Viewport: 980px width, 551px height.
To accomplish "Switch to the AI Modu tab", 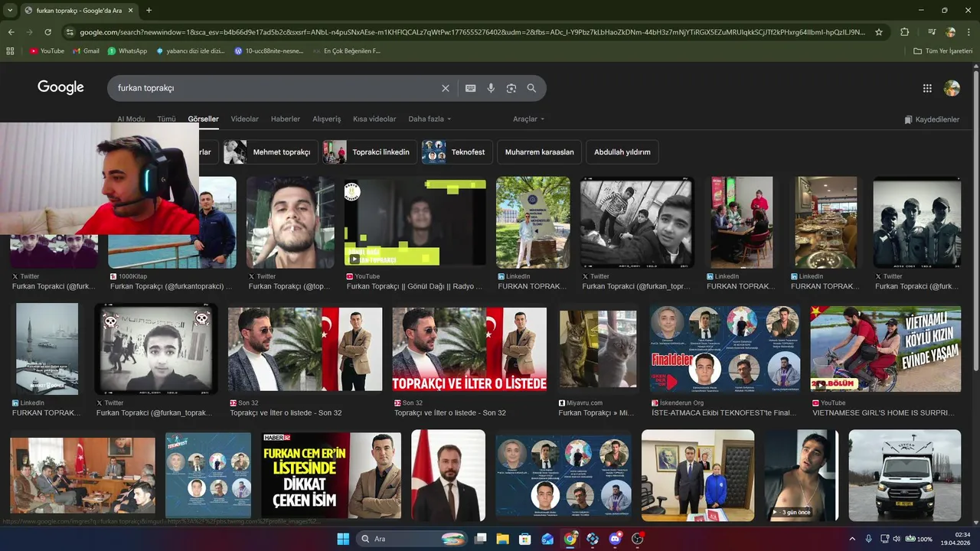I will point(131,119).
